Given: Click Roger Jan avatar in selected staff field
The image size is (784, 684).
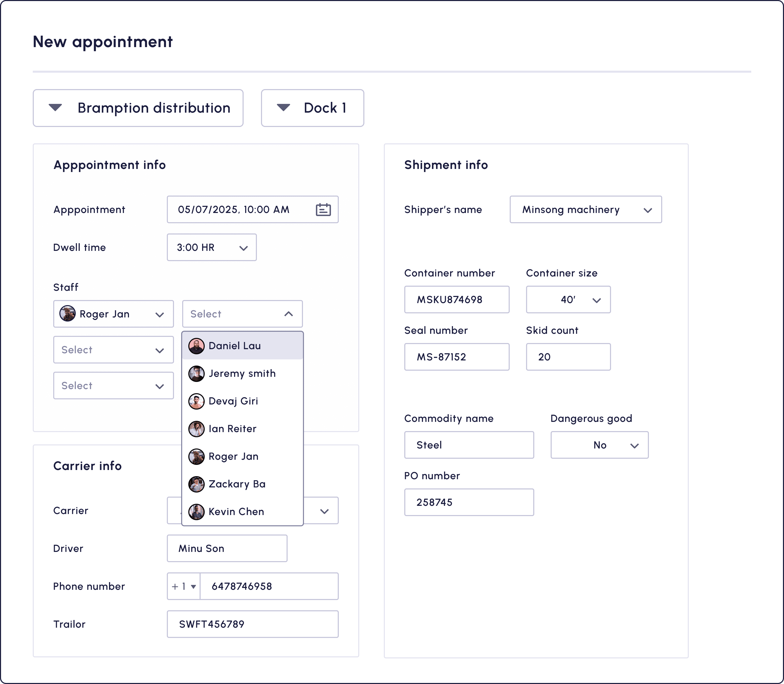Looking at the screenshot, I should click(x=68, y=314).
